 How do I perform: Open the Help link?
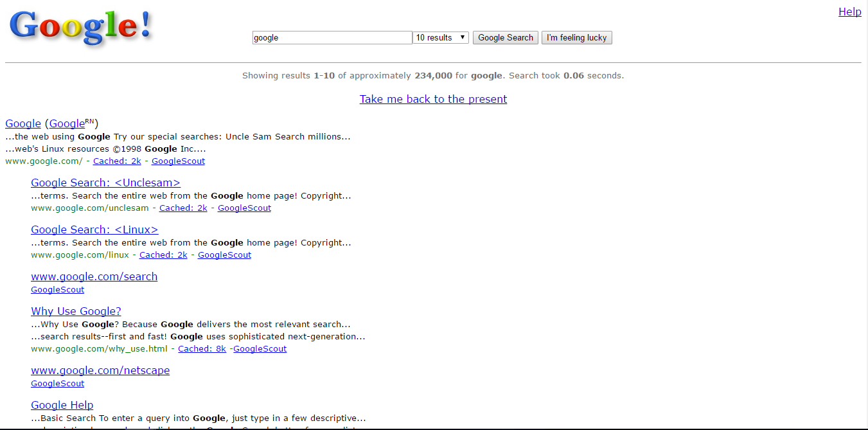click(849, 12)
